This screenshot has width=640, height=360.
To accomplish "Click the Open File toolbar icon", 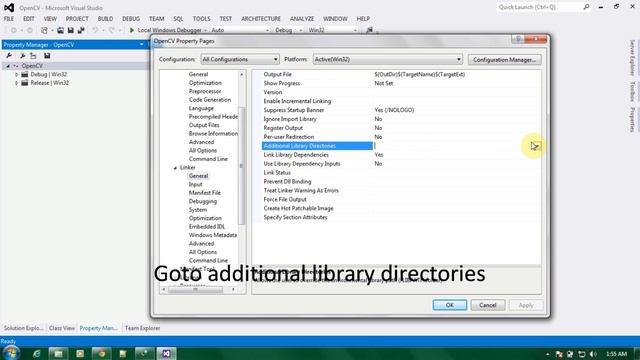I will click(x=60, y=30).
